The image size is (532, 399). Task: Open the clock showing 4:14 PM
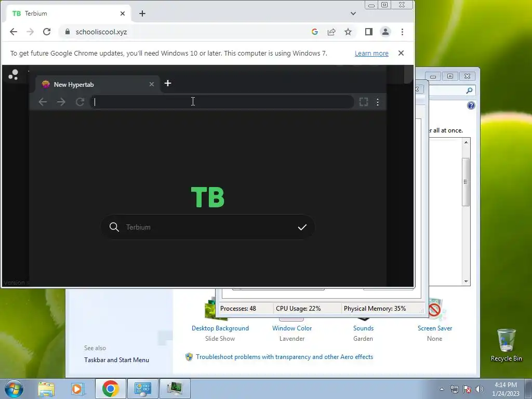point(506,389)
